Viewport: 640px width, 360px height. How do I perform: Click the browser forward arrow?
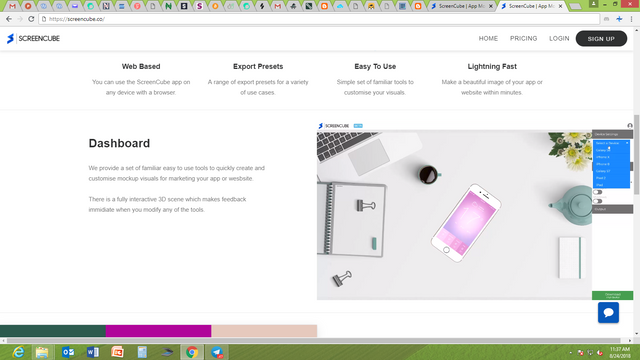[20, 19]
